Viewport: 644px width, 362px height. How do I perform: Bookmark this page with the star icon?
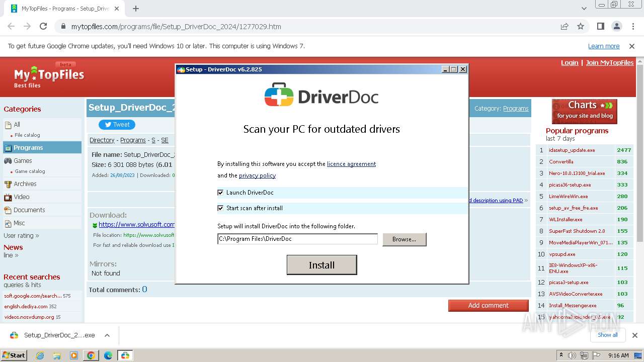pyautogui.click(x=581, y=26)
